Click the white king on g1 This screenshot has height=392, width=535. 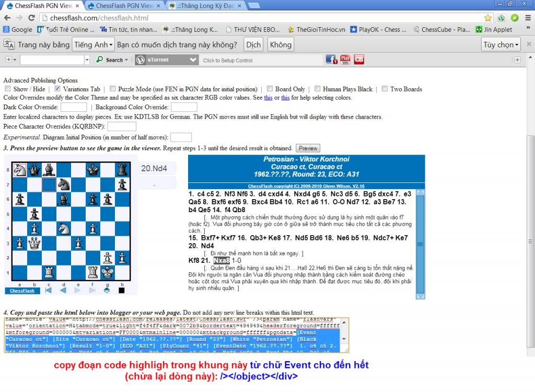point(108,272)
